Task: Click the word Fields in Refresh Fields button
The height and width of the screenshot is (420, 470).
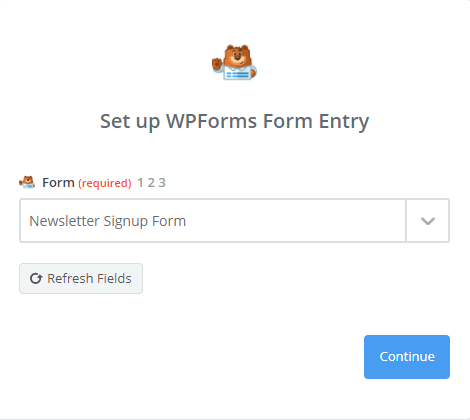Action: pyautogui.click(x=114, y=278)
